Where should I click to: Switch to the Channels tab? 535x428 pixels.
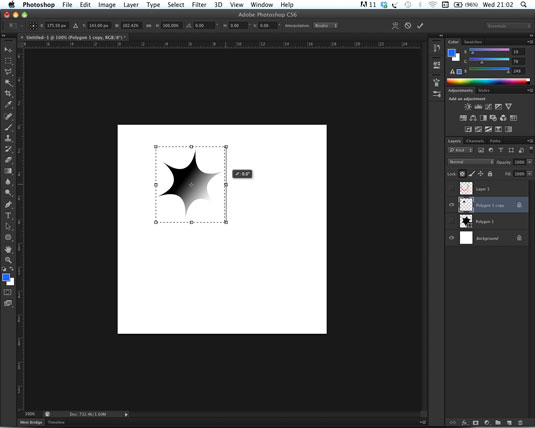click(x=475, y=141)
